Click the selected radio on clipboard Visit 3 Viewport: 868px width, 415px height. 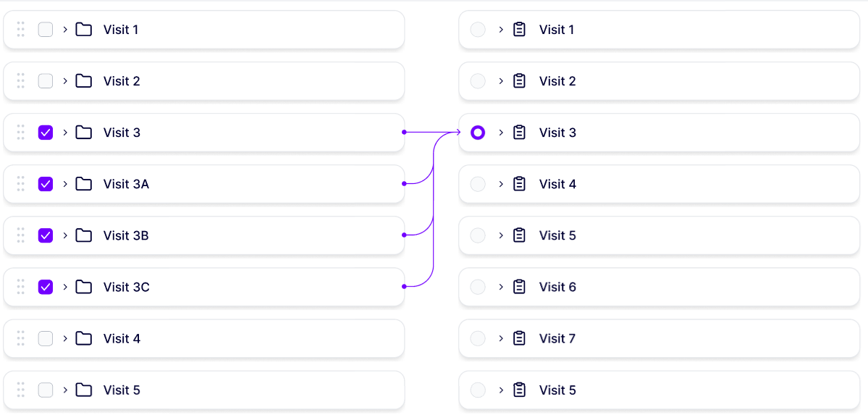tap(478, 133)
